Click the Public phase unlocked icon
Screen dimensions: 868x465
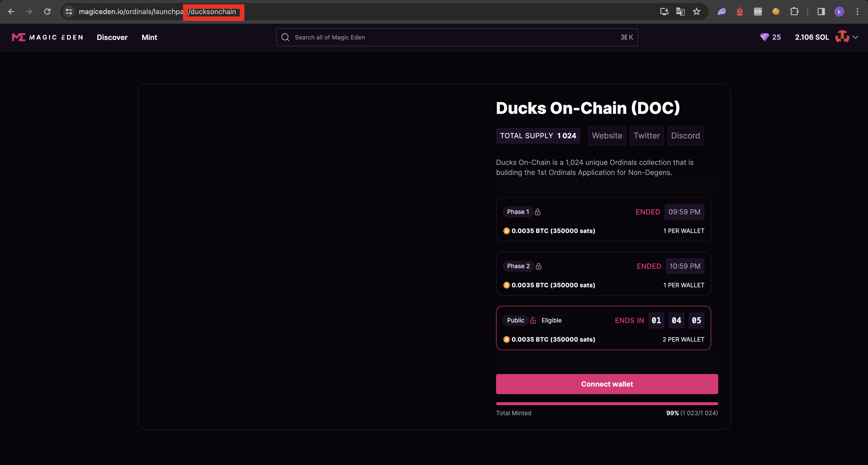coord(533,320)
